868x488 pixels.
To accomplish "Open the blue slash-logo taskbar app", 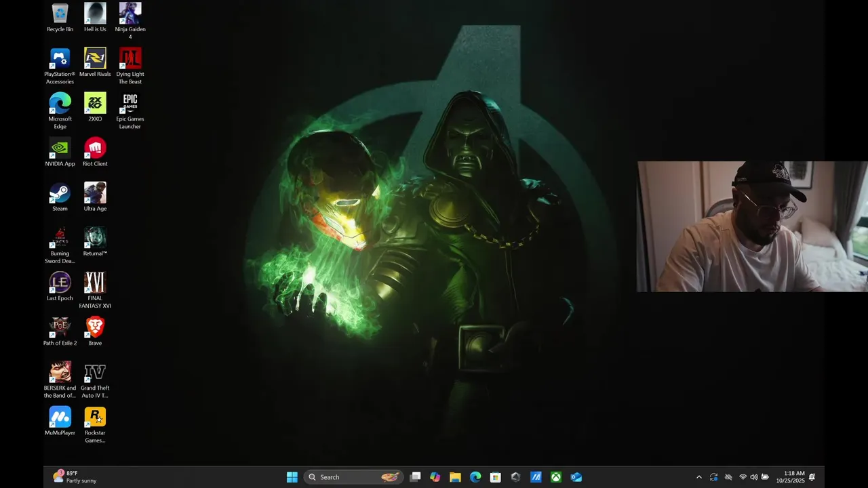I will pyautogui.click(x=536, y=477).
